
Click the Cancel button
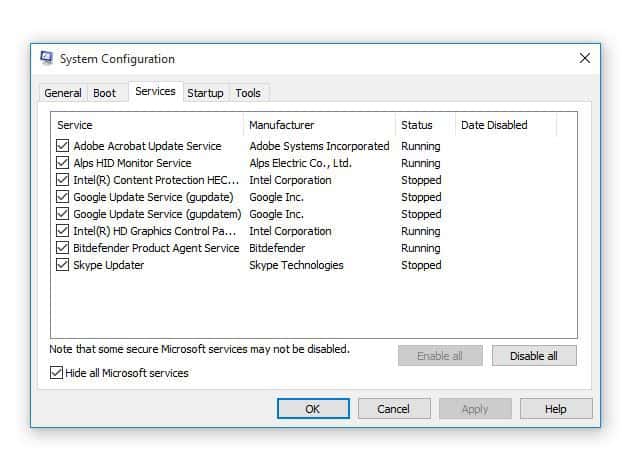click(394, 409)
